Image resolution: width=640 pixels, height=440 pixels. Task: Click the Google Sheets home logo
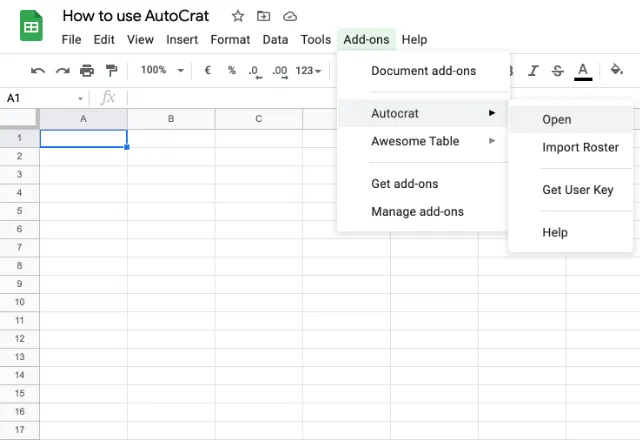coord(31,26)
